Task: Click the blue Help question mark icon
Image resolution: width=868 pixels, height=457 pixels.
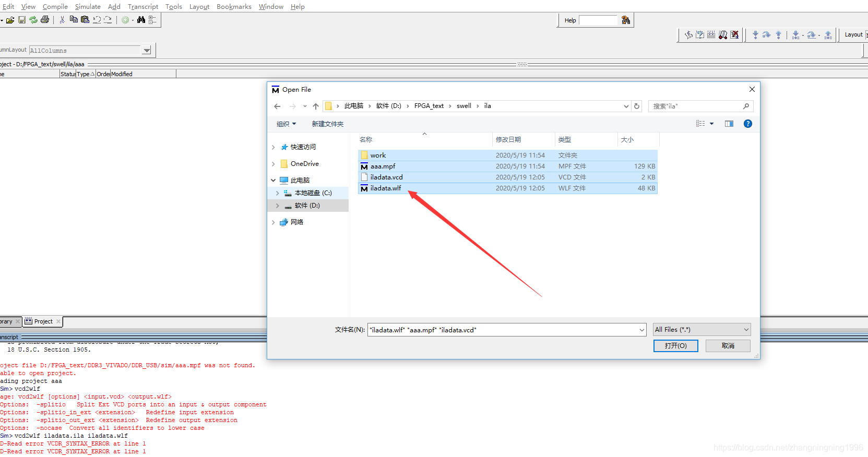Action: (x=748, y=124)
